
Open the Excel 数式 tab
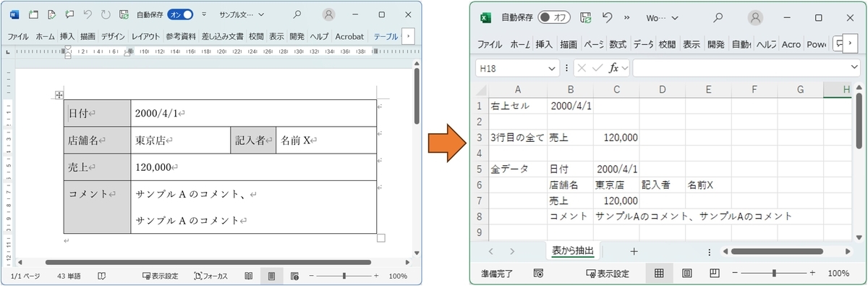(x=617, y=44)
